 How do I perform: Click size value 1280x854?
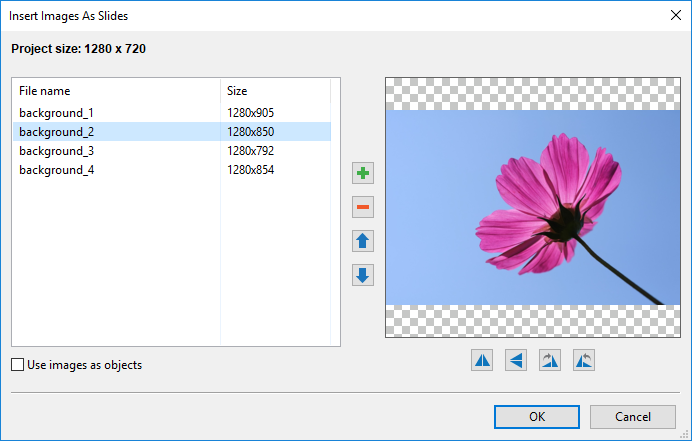click(251, 170)
